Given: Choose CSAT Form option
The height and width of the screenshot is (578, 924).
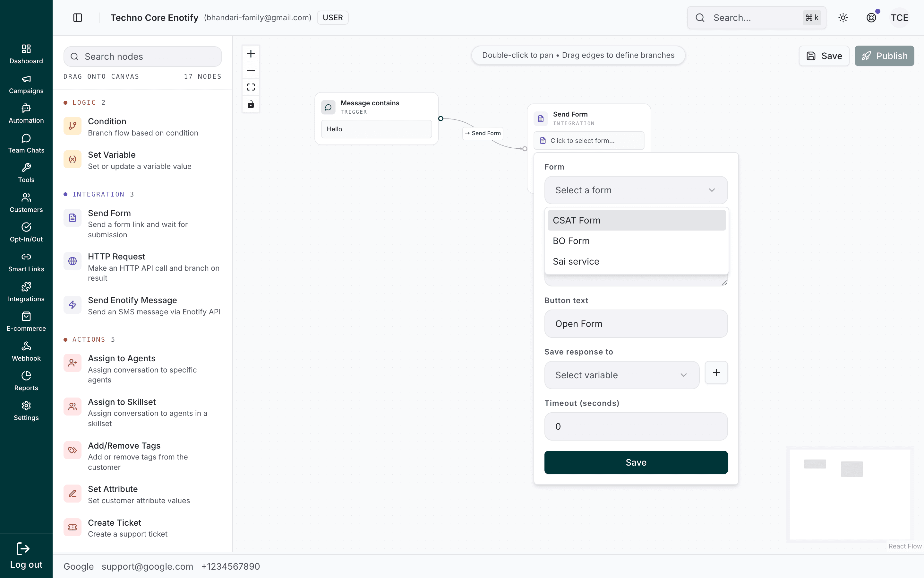Looking at the screenshot, I should click(637, 220).
